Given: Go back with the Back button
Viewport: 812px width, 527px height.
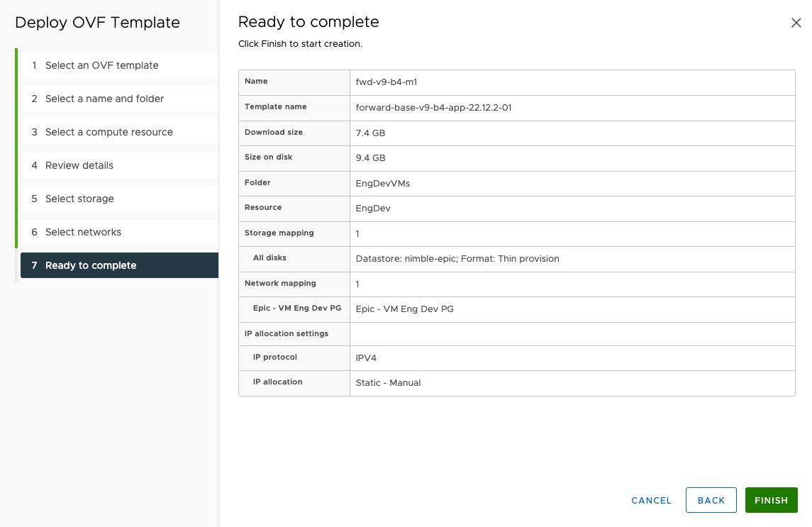Looking at the screenshot, I should coord(711,500).
